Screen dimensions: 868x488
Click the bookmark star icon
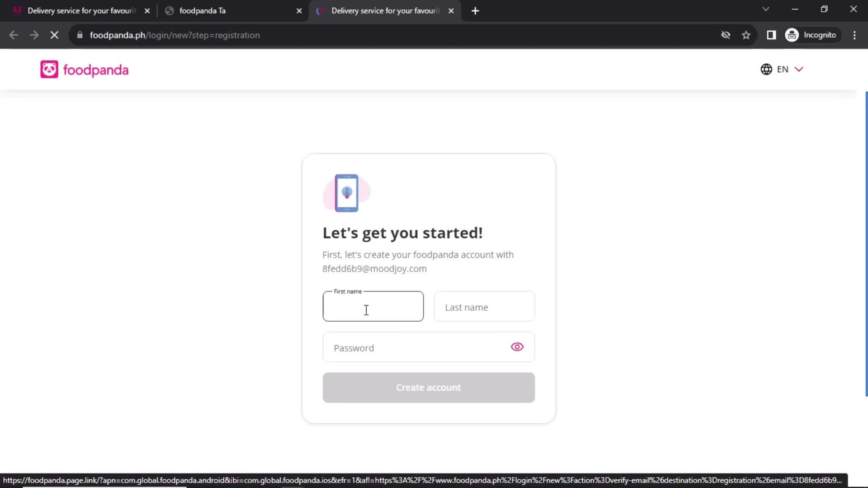point(746,35)
